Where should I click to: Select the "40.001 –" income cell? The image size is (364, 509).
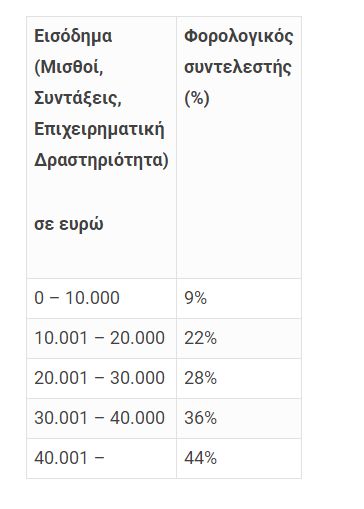coord(101,458)
